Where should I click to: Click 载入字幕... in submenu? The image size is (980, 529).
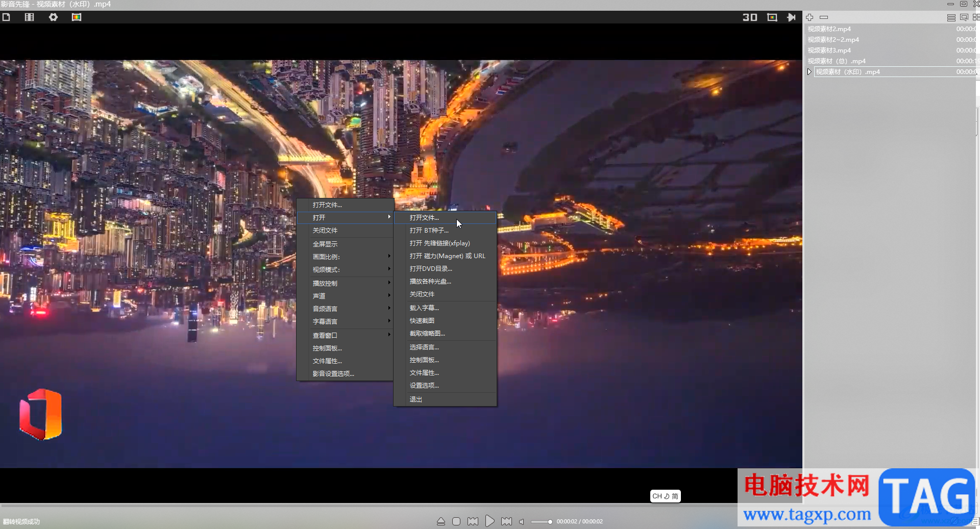tap(445, 308)
